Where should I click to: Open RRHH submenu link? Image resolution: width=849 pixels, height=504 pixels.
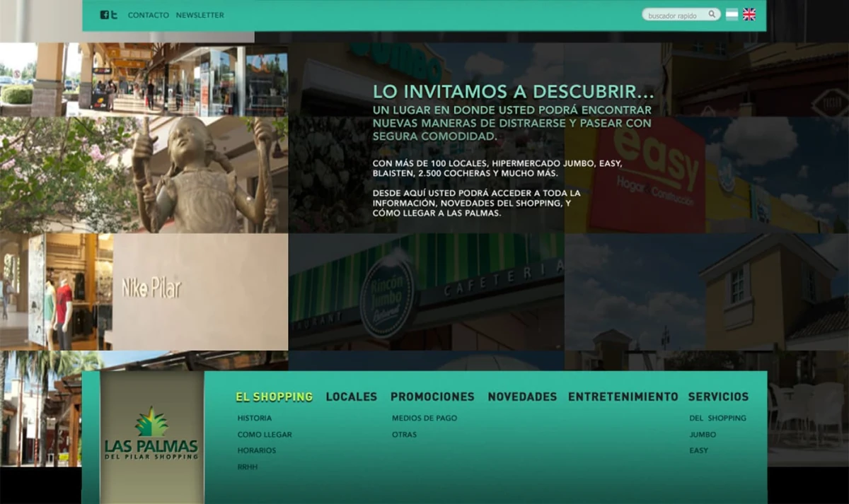pyautogui.click(x=248, y=467)
